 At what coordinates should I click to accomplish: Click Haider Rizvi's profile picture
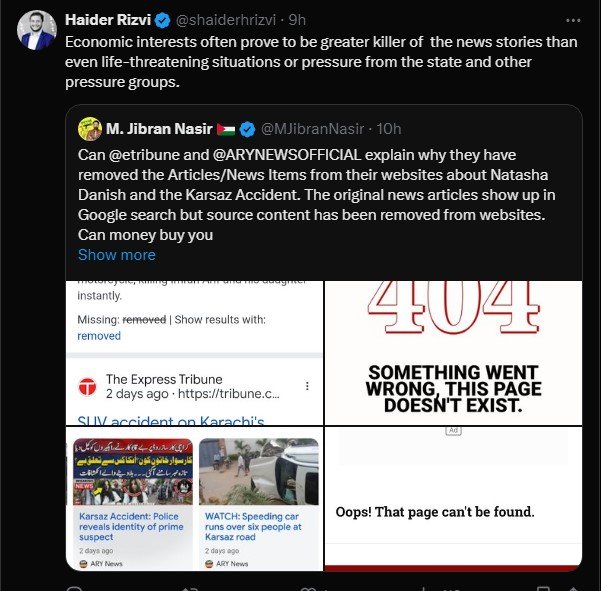pyautogui.click(x=36, y=30)
